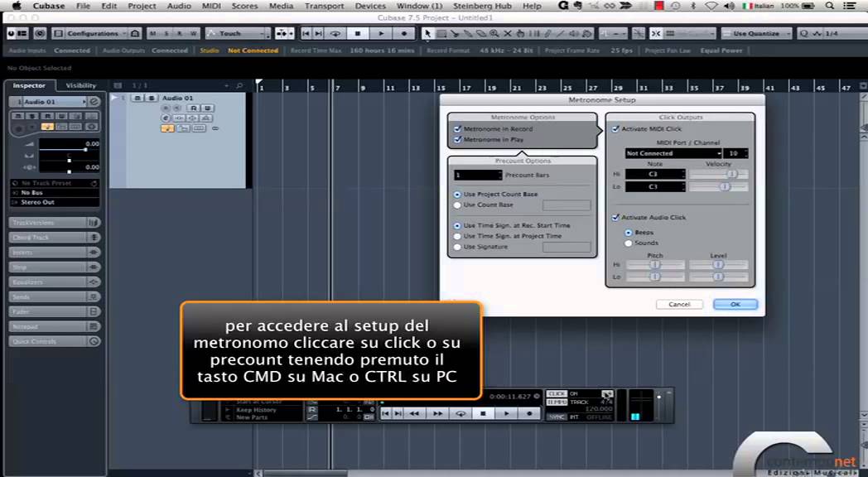The image size is (868, 477).
Task: Select Beeps radio button for audio click
Action: (629, 233)
